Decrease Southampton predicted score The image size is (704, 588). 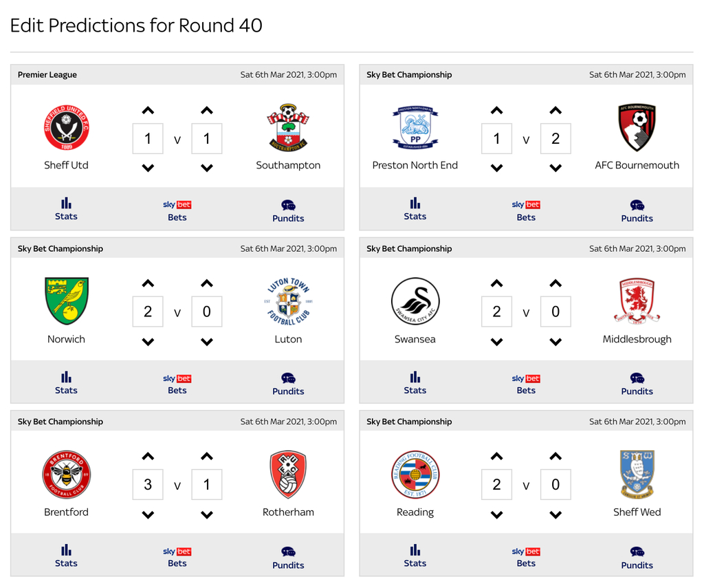[206, 168]
